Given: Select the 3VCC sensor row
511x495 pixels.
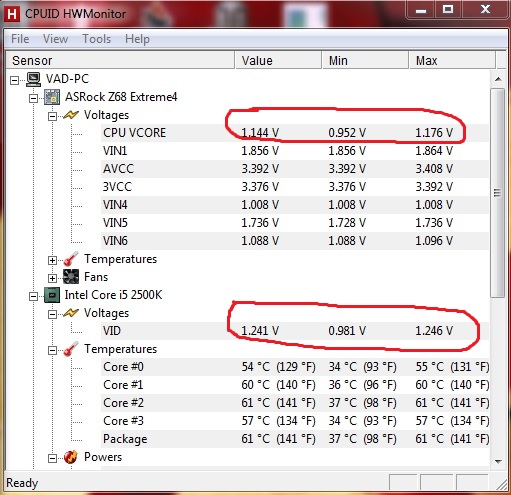Looking at the screenshot, I should [x=295, y=187].
